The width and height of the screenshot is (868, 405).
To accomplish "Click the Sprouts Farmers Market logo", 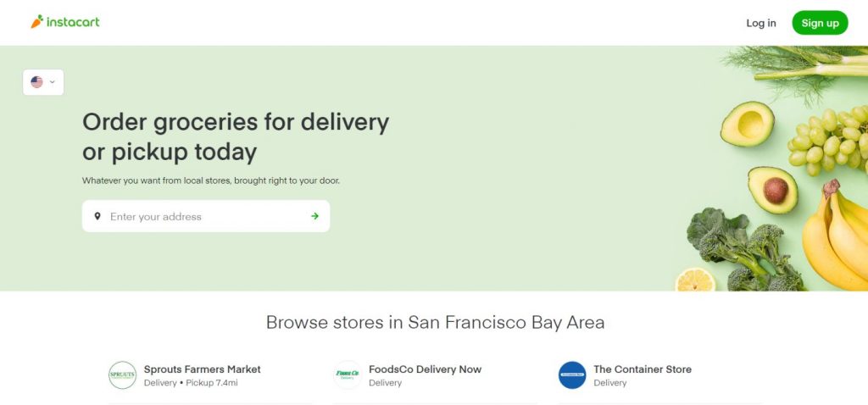I will click(x=122, y=375).
